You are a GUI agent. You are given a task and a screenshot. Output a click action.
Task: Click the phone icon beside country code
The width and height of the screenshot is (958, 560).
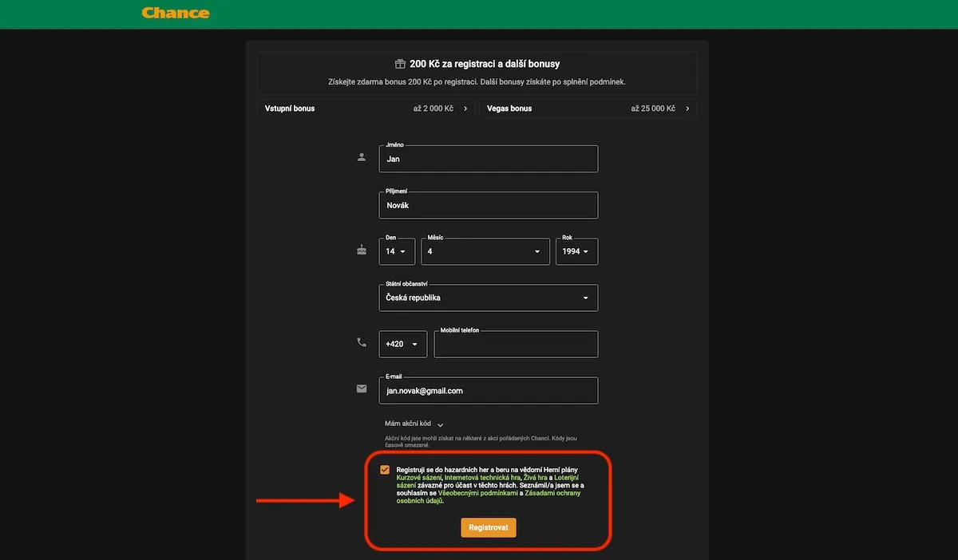(362, 342)
